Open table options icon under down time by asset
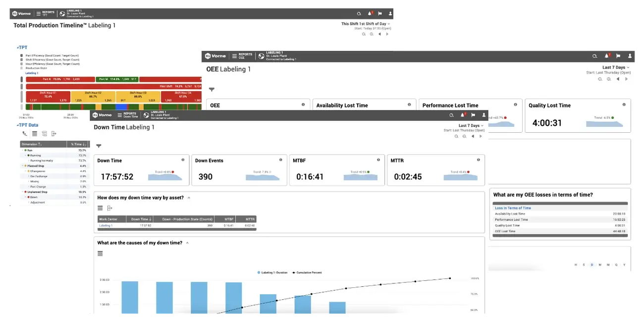Screen dimensions: 644x322 pyautogui.click(x=100, y=208)
